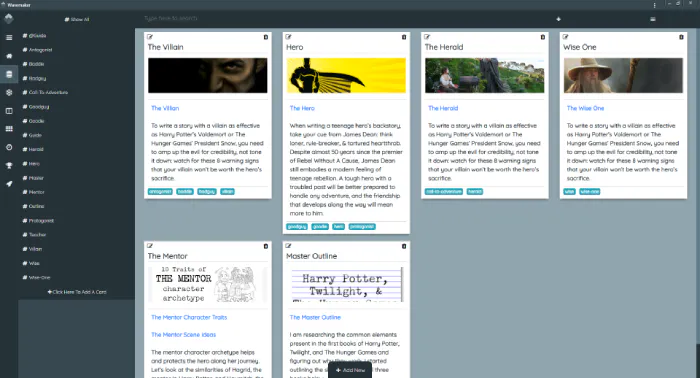Show all cards in tag list
The image size is (700, 378).
(x=77, y=20)
